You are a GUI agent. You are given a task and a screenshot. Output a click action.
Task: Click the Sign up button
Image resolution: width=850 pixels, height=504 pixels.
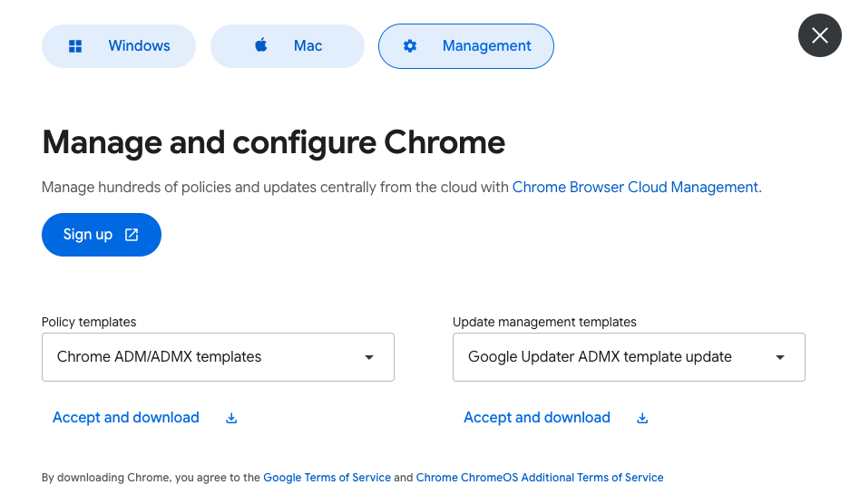tap(102, 235)
